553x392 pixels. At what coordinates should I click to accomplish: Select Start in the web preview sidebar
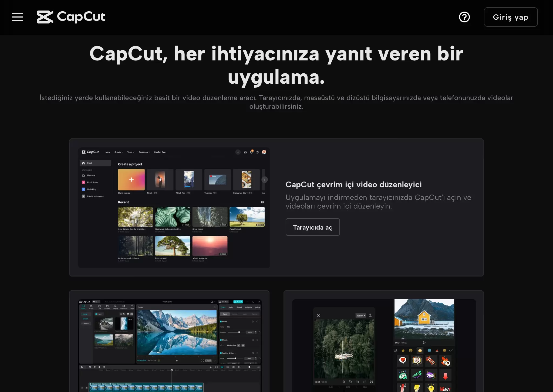[x=95, y=163]
